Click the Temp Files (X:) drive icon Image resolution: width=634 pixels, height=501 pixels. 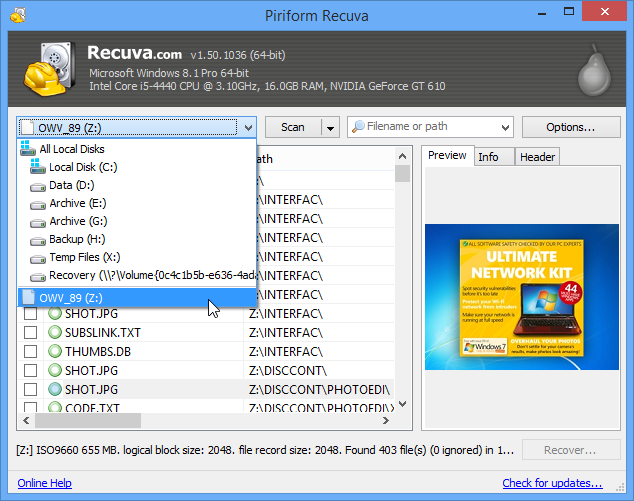coord(38,259)
